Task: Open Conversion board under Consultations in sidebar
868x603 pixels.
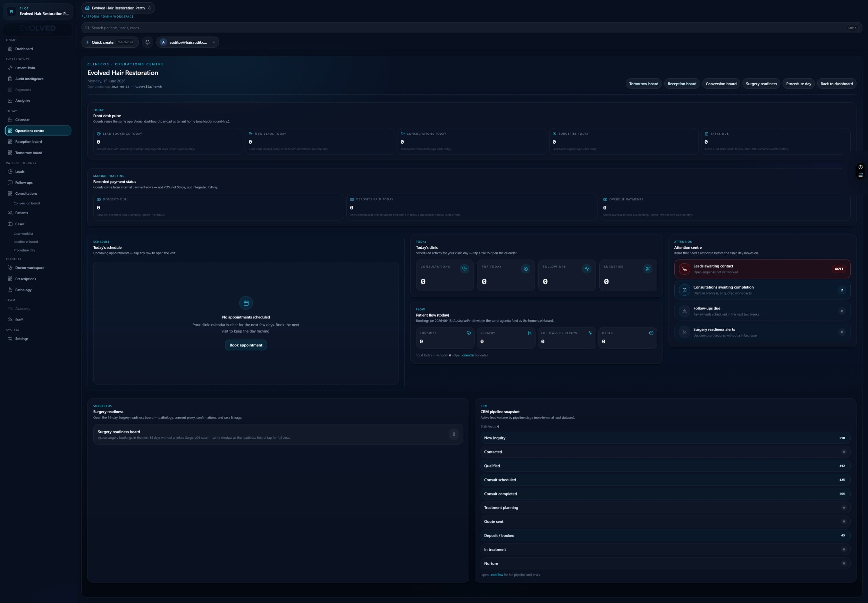Action: tap(27, 203)
